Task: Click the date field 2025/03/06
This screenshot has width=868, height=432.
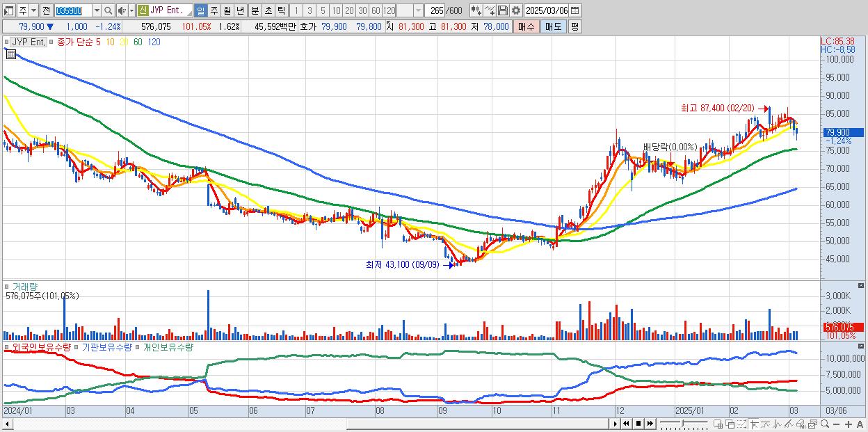Action: (x=546, y=10)
